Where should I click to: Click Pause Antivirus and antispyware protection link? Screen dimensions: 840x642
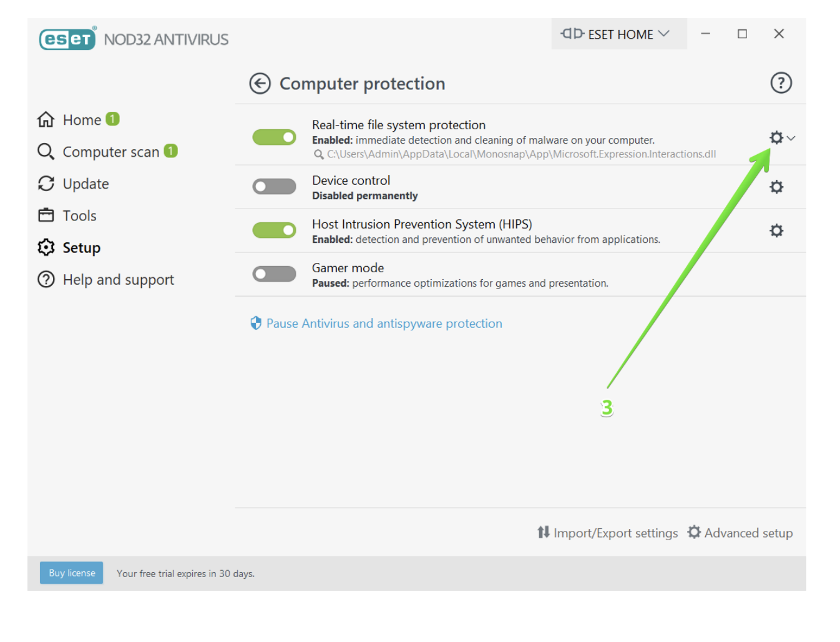tap(384, 323)
